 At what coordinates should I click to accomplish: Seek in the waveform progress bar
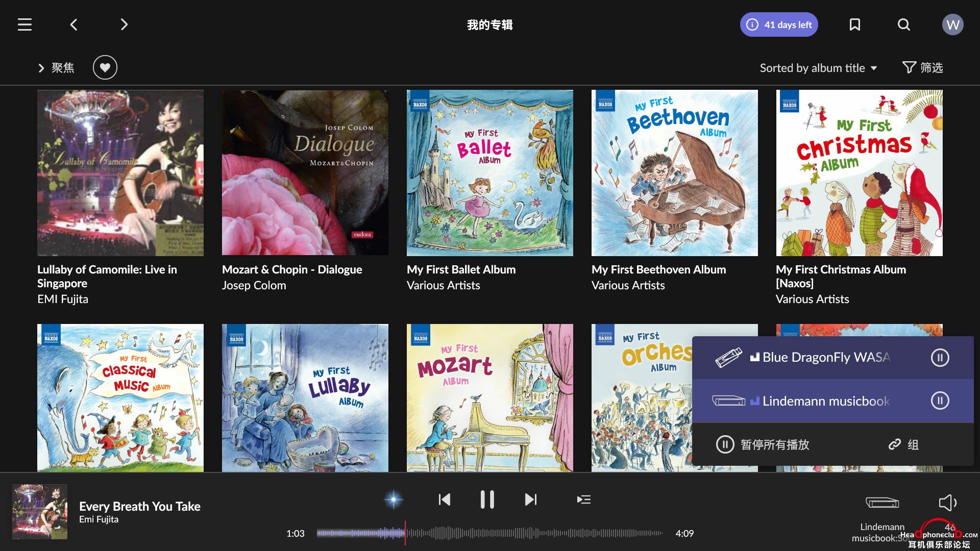coord(490,533)
